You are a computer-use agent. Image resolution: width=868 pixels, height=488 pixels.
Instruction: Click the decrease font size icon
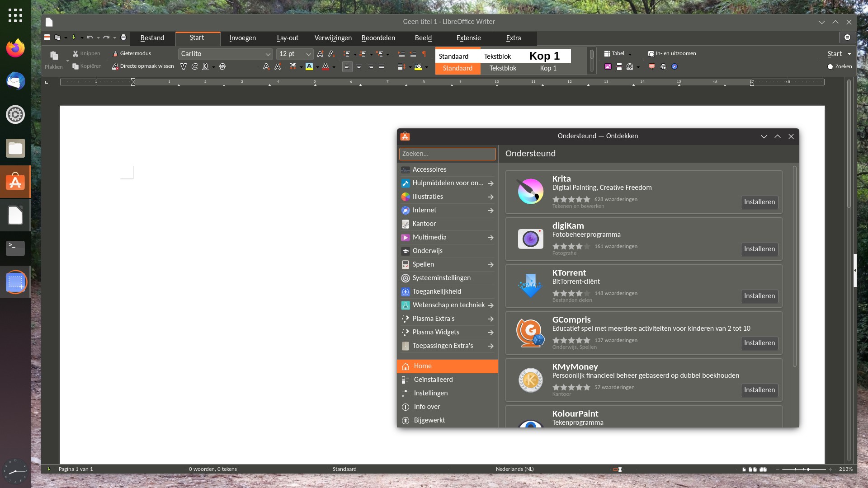(x=331, y=54)
